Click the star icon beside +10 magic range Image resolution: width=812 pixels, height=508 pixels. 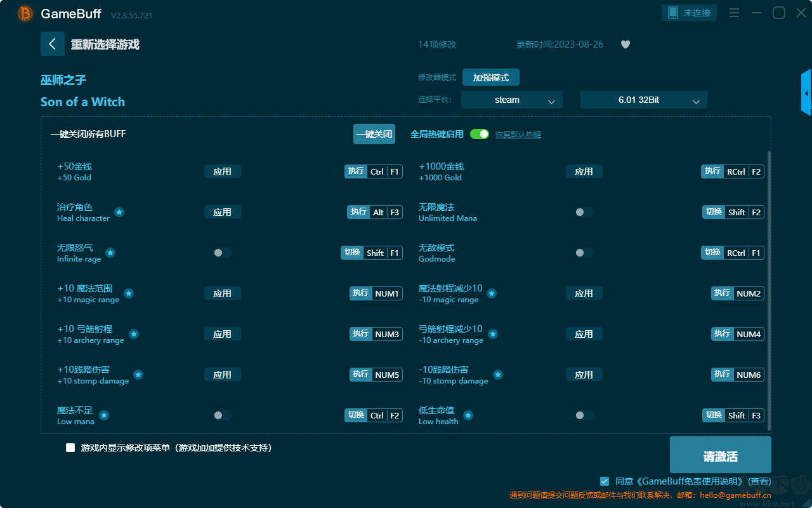point(129,293)
